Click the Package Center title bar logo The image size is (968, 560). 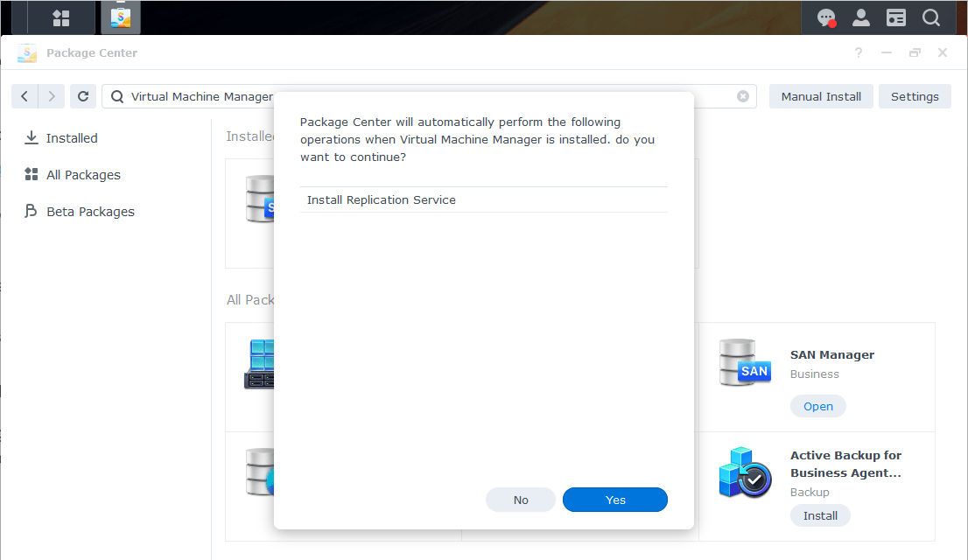click(26, 53)
